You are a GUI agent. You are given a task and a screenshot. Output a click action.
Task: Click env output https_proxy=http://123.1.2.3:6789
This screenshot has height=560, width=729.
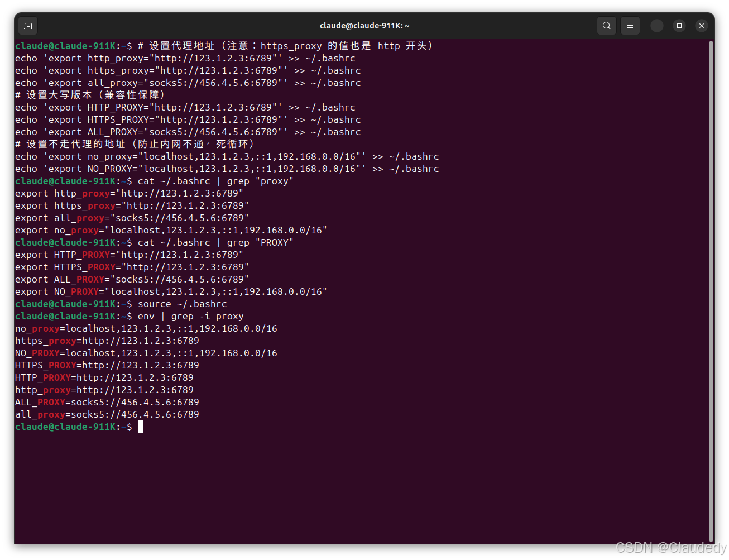(x=107, y=341)
